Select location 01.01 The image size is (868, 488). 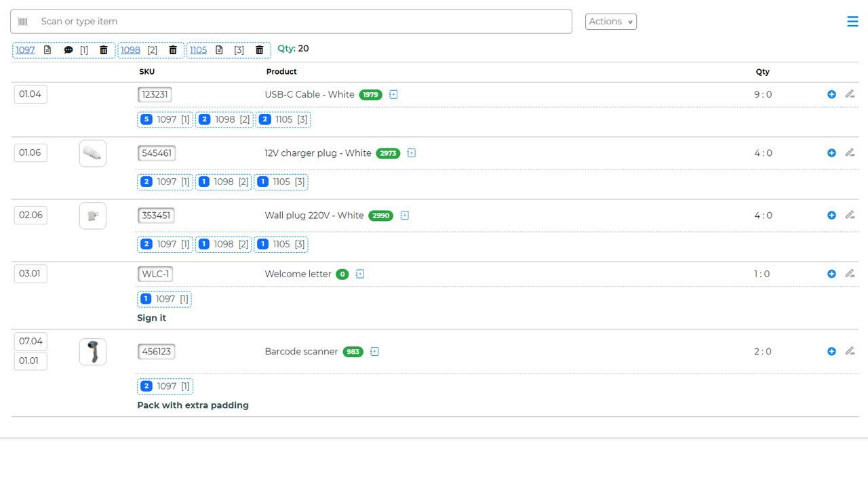click(31, 361)
